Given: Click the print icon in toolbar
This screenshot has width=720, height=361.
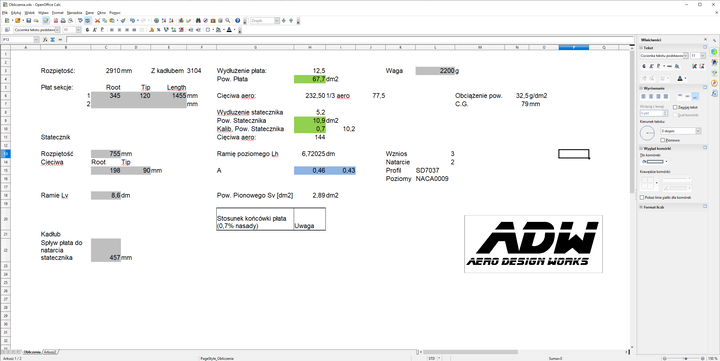Looking at the screenshot, I should pos(63,21).
